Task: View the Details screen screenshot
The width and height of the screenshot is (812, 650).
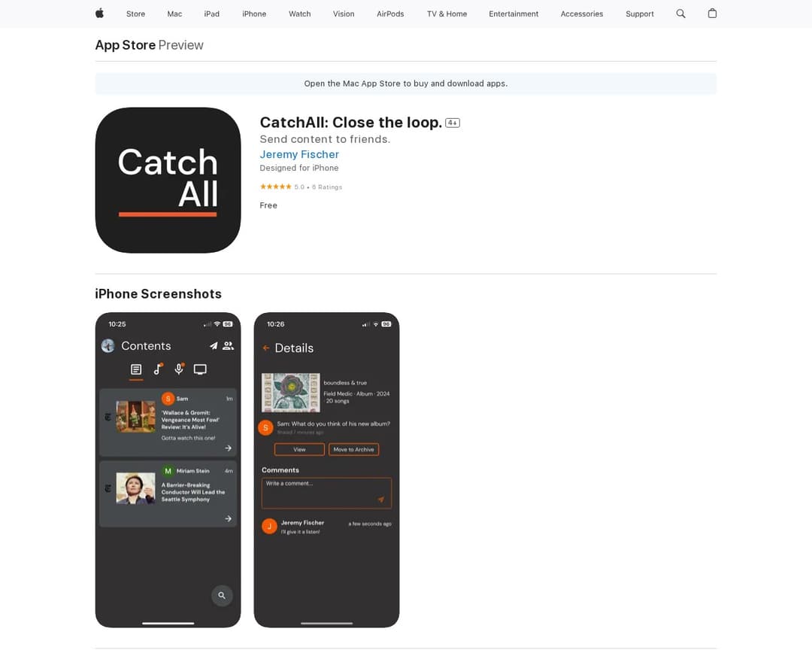Action: [327, 469]
